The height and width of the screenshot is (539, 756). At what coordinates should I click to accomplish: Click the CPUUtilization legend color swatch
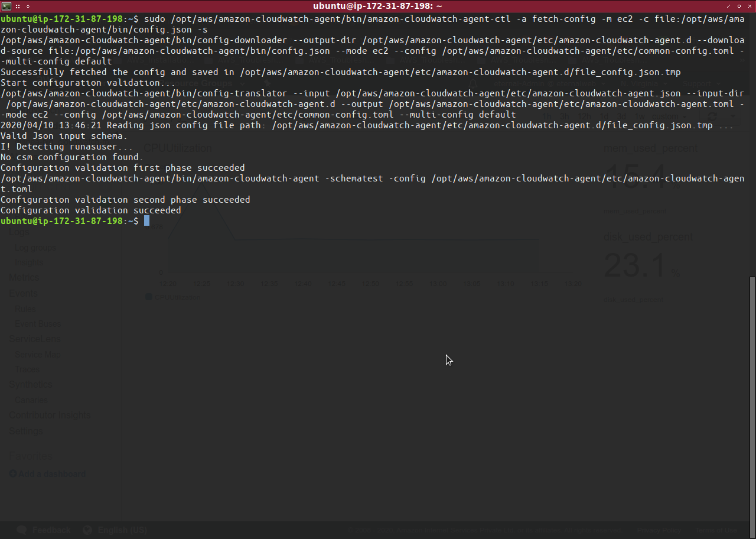149,297
